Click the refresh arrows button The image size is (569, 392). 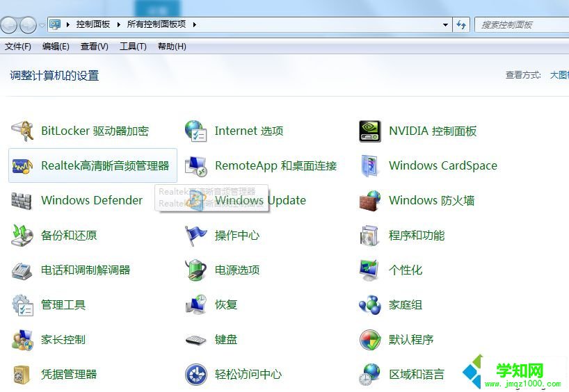coord(461,24)
